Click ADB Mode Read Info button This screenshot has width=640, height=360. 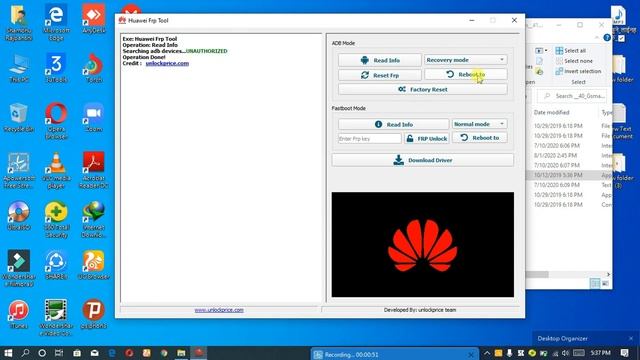380,60
